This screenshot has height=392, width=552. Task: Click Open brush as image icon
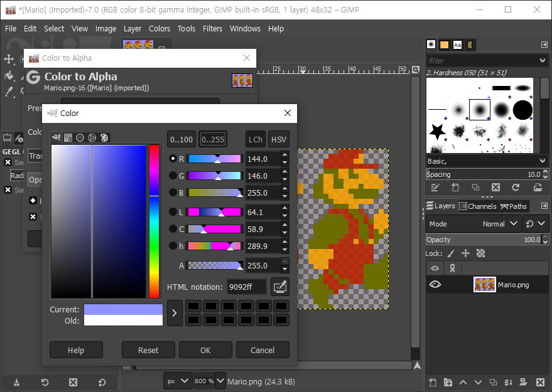click(538, 188)
